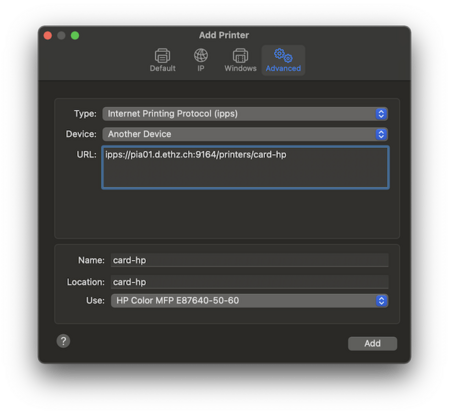Click inside the URL text field
This screenshot has width=449, height=414.
pyautogui.click(x=245, y=167)
